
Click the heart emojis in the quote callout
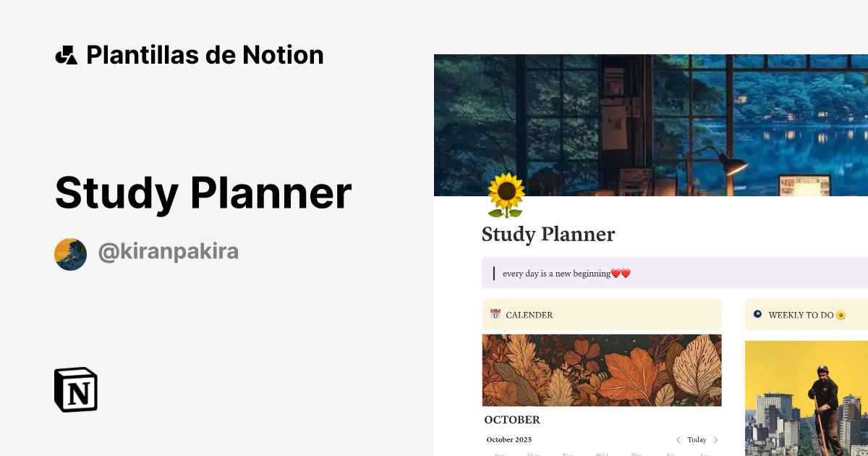tap(622, 273)
